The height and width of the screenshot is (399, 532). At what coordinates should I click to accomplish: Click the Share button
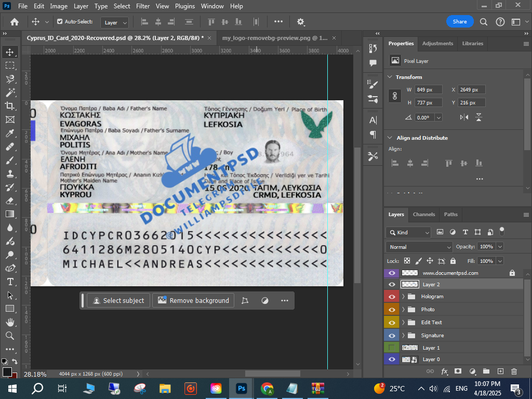click(460, 22)
